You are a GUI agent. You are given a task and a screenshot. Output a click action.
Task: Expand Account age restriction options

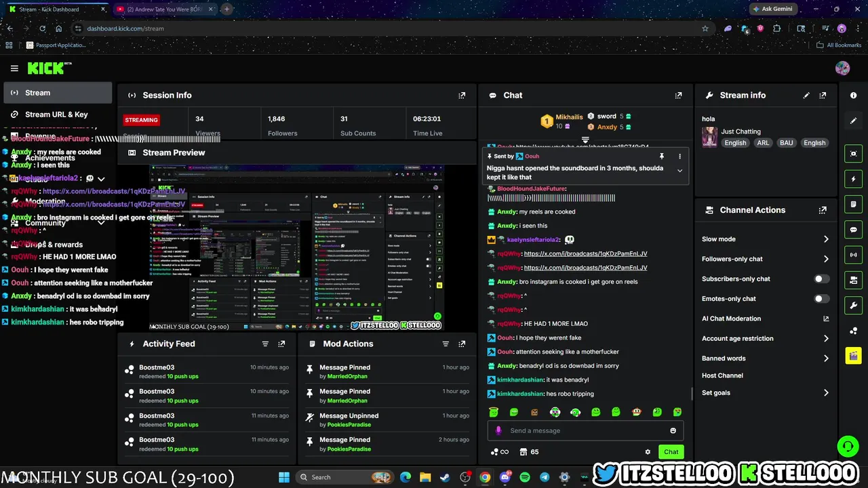coord(826,338)
